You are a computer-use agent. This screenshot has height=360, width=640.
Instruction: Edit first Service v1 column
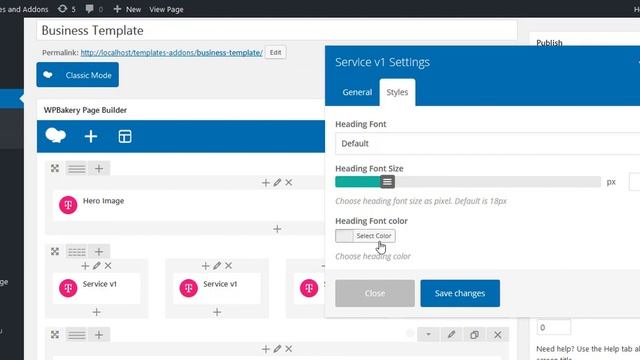pyautogui.click(x=96, y=266)
